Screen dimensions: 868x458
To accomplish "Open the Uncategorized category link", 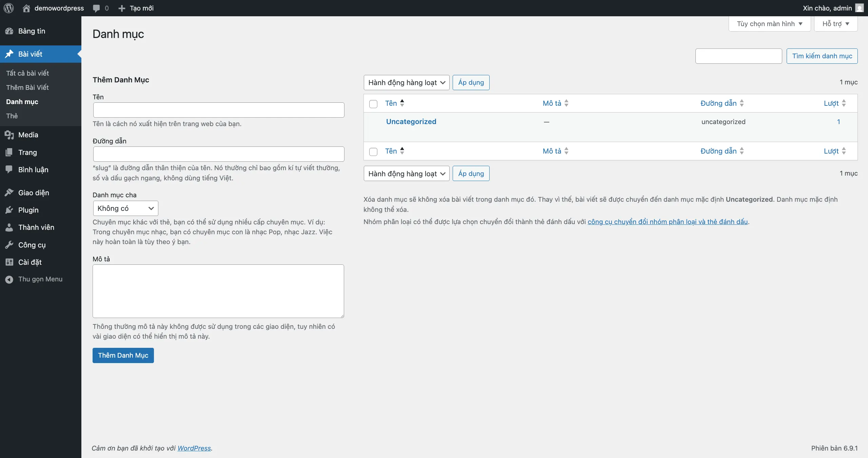I will click(411, 121).
